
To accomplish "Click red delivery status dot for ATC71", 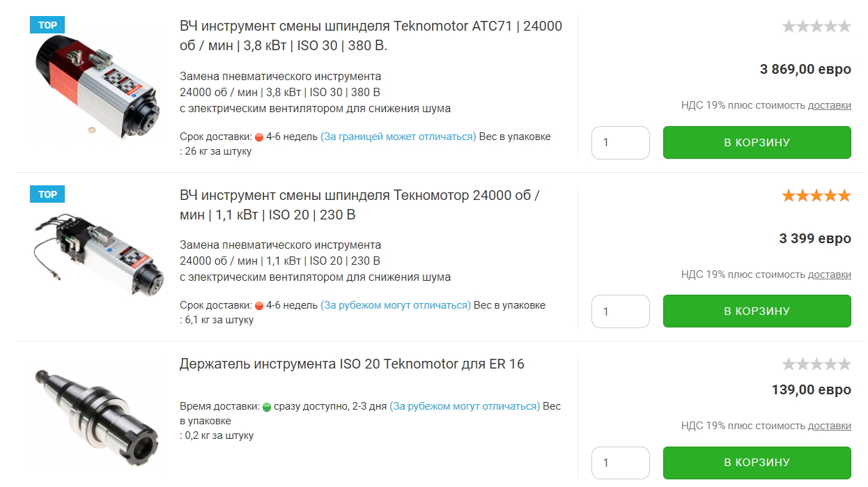I will coord(259,137).
